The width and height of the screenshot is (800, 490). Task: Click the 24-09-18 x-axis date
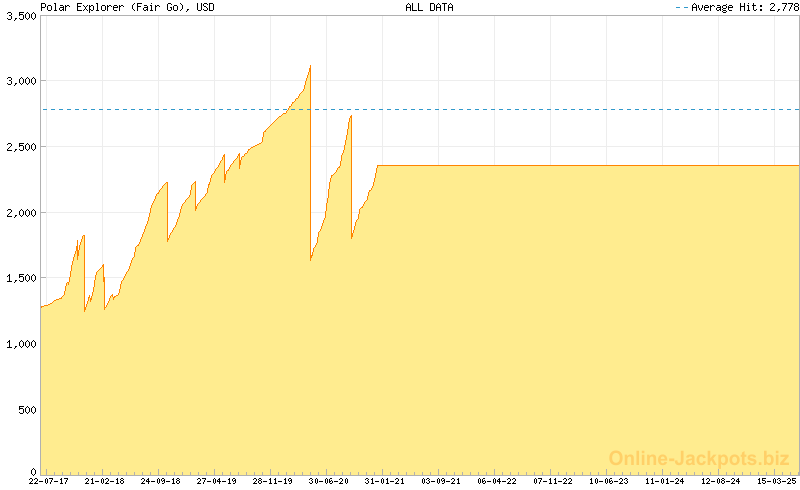tap(160, 481)
